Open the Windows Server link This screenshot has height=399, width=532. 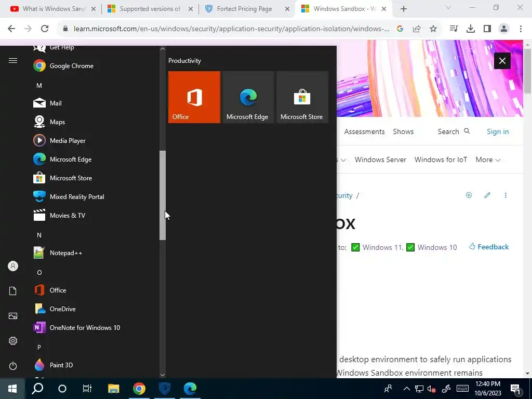pyautogui.click(x=380, y=160)
